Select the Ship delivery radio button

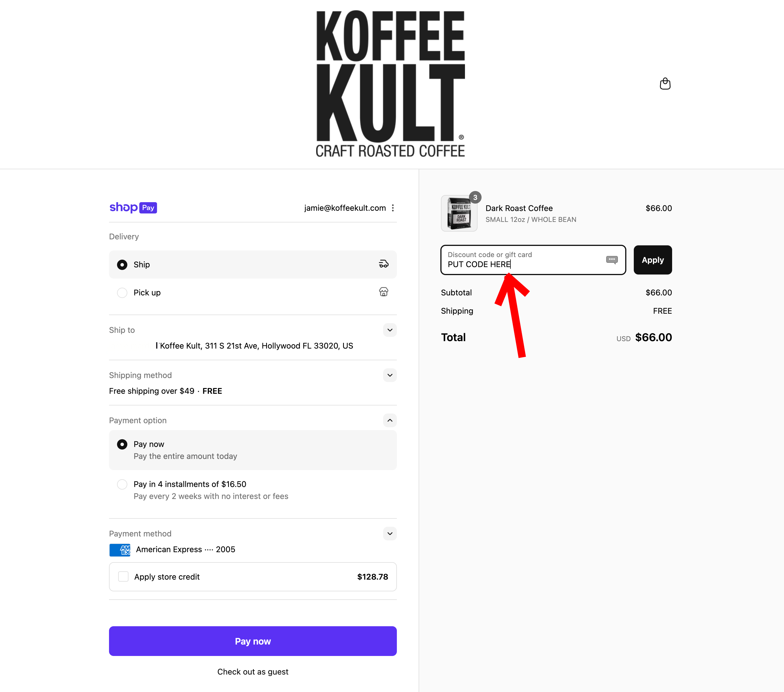[x=122, y=265]
